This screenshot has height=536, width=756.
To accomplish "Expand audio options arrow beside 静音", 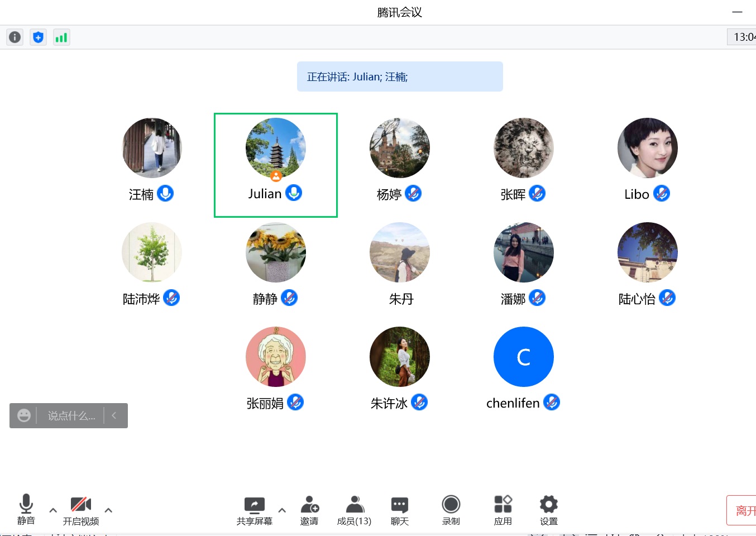I will coord(53,510).
